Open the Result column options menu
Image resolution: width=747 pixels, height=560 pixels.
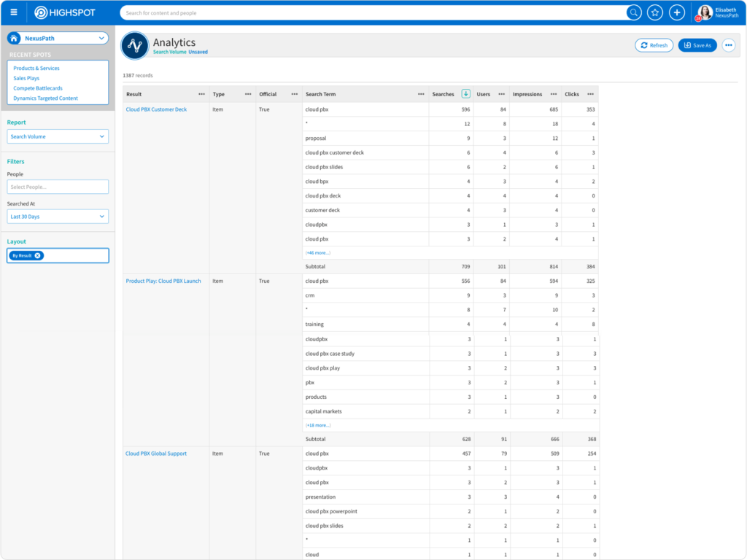pos(201,94)
